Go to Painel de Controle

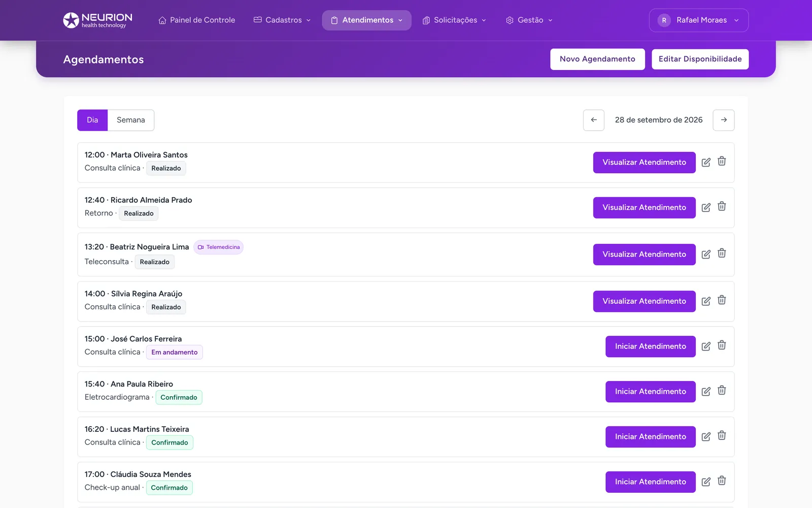[197, 20]
